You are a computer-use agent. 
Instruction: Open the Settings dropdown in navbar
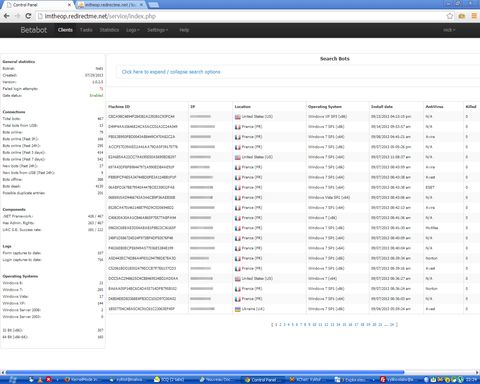(157, 30)
